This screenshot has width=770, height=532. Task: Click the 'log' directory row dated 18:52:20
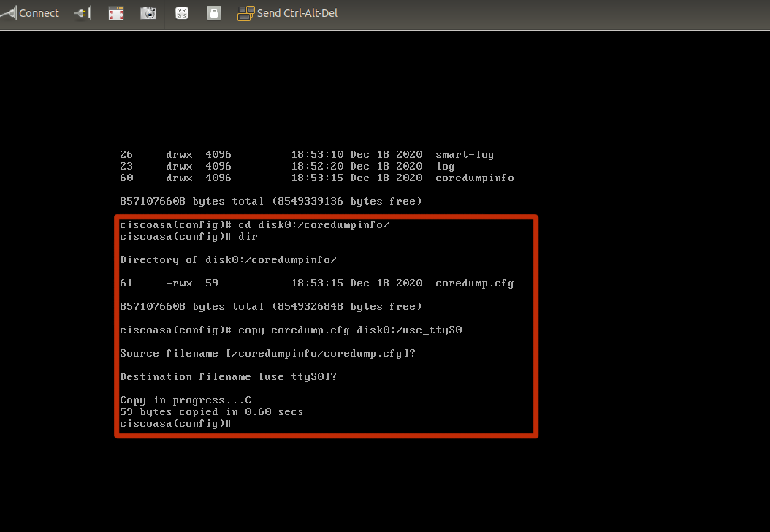point(287,167)
